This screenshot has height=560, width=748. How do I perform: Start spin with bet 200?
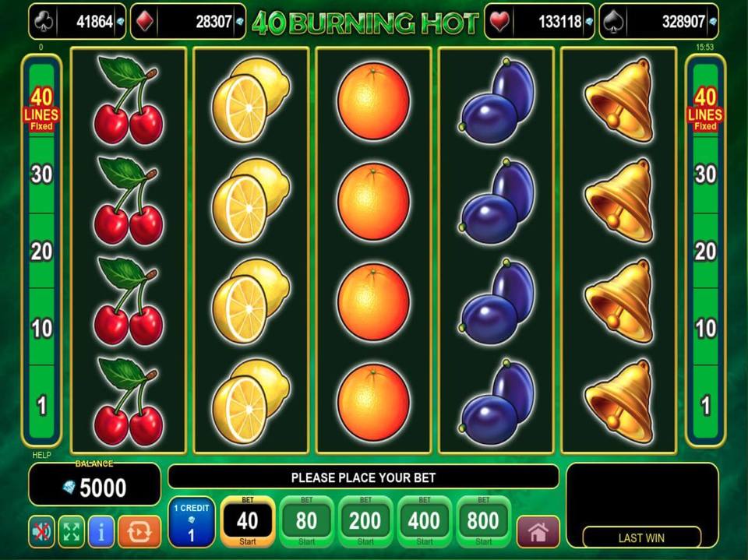[x=365, y=521]
